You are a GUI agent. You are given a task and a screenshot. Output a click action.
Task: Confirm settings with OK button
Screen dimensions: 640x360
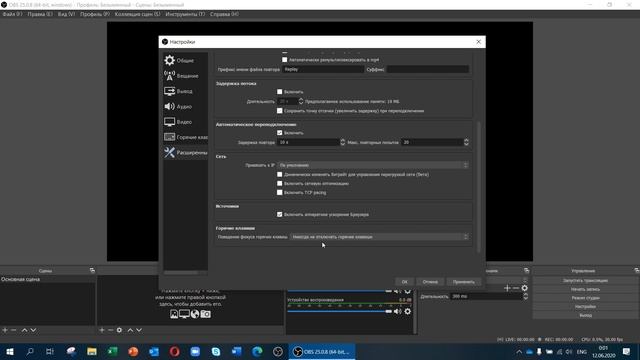point(404,282)
